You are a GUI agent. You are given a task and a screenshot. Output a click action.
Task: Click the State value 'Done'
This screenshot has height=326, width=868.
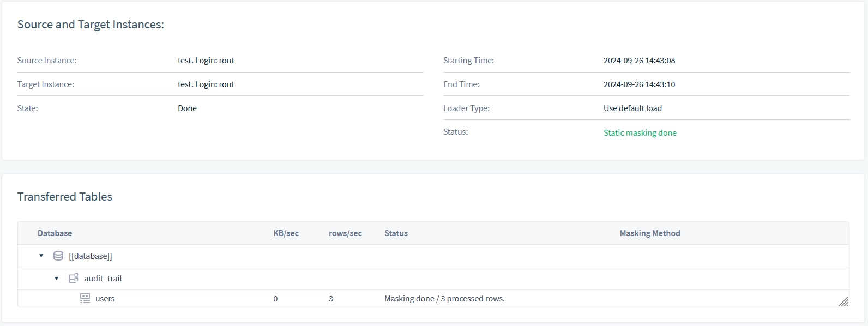click(187, 108)
